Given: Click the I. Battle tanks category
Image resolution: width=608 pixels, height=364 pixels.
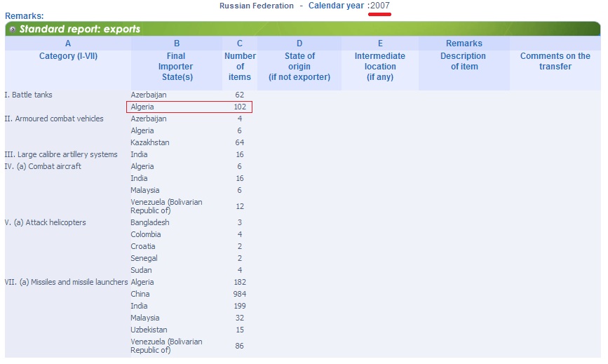Looking at the screenshot, I should [28, 95].
